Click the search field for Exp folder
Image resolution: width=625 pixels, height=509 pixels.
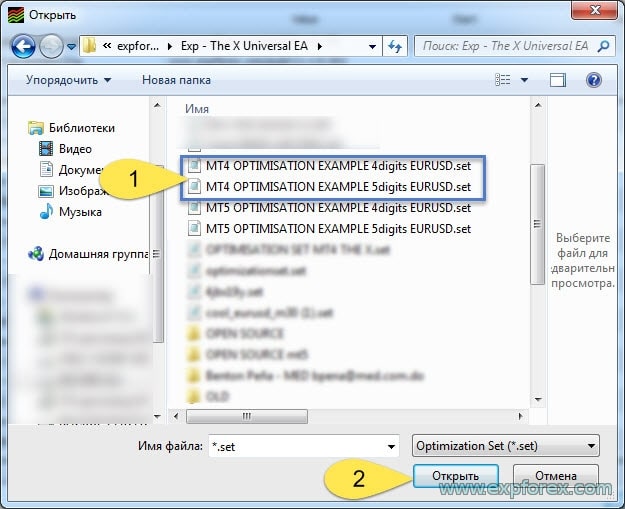pos(505,46)
